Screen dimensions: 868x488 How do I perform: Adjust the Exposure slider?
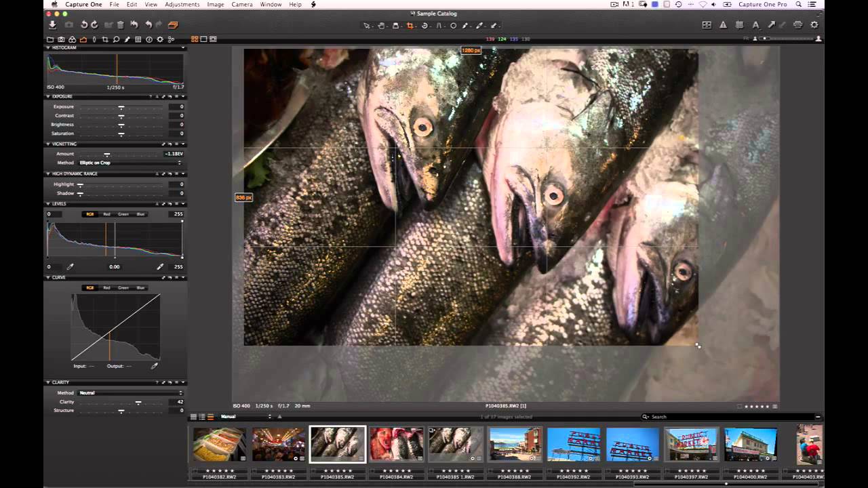tap(121, 107)
